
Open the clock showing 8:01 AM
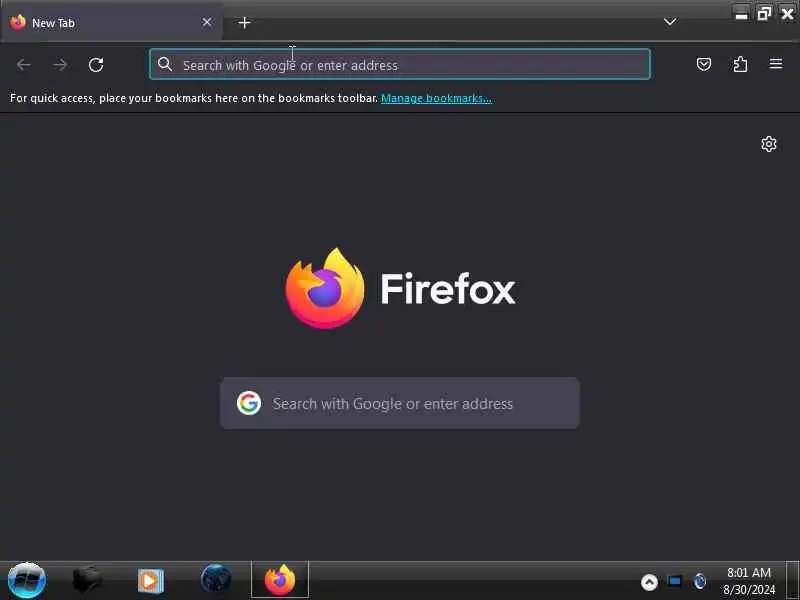[x=748, y=581]
